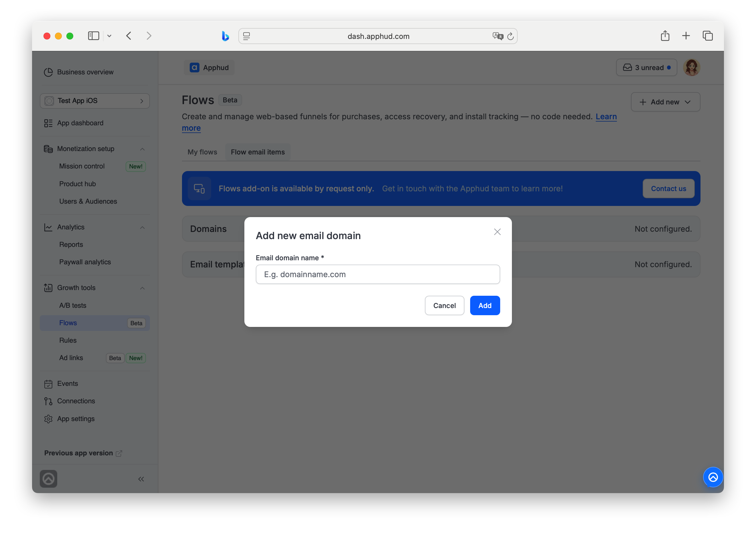Open Events from the sidebar
Viewport: 756px width, 536px height.
pyautogui.click(x=61, y=384)
